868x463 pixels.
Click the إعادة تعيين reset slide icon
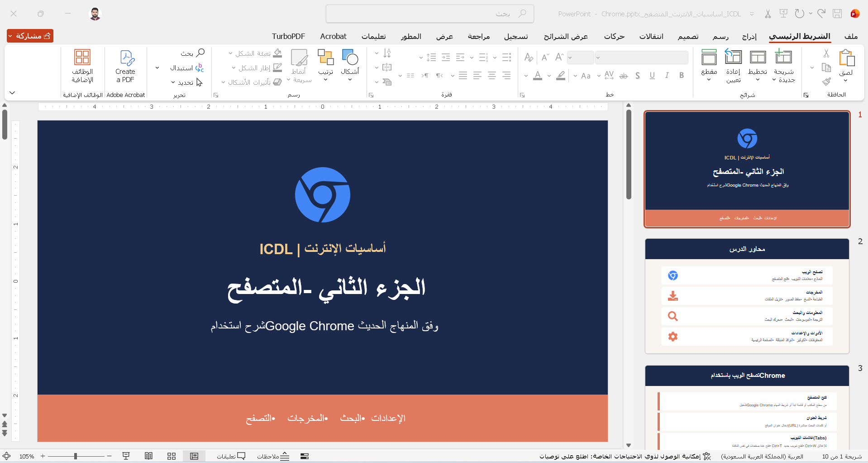click(733, 58)
